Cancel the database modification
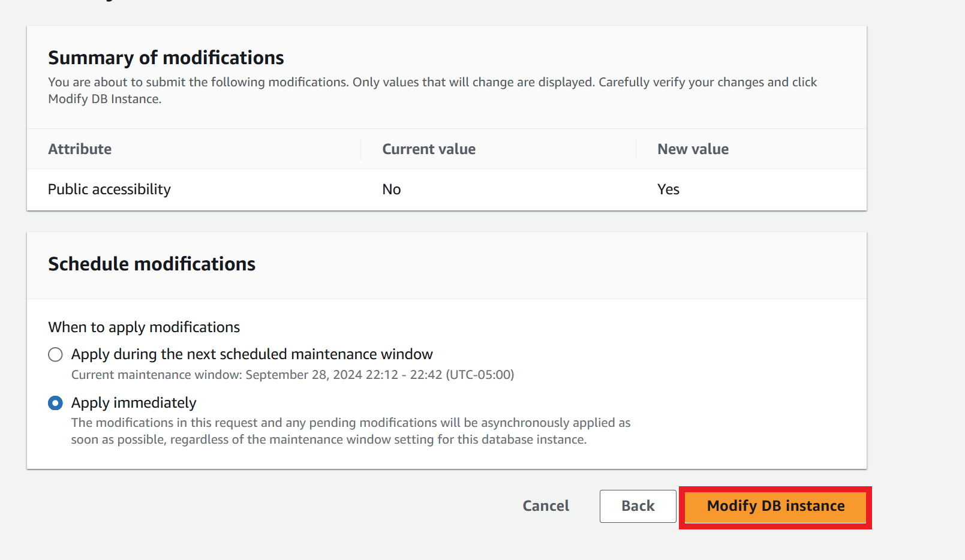Screen dimensions: 965x560 [546, 506]
